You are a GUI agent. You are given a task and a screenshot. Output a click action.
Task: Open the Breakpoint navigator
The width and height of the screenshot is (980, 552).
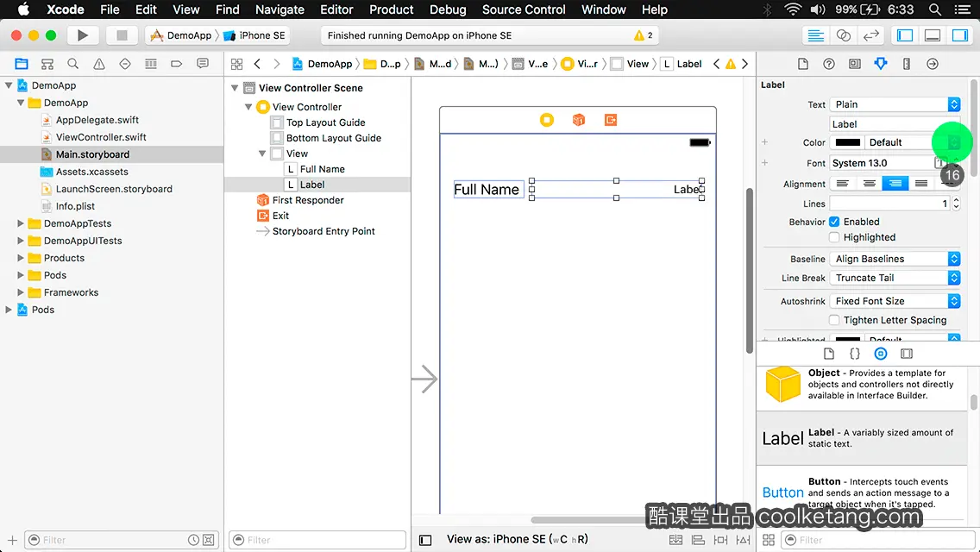pyautogui.click(x=176, y=64)
